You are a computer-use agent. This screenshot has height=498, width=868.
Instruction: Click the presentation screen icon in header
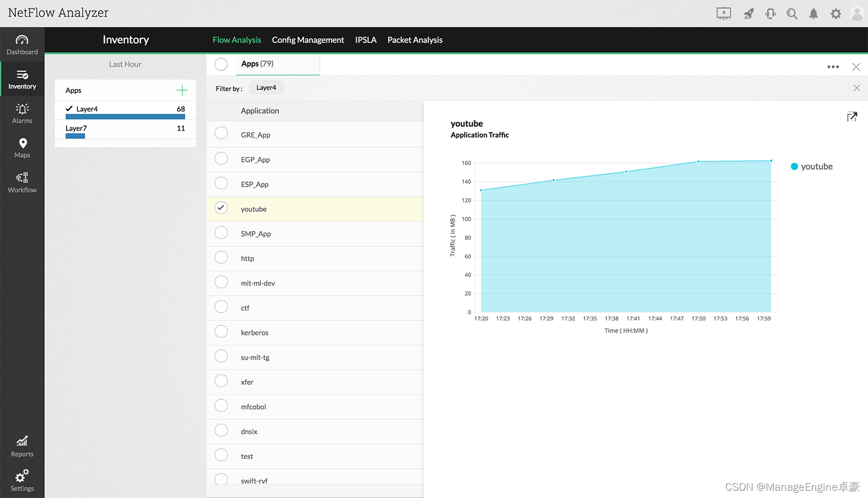pos(724,13)
